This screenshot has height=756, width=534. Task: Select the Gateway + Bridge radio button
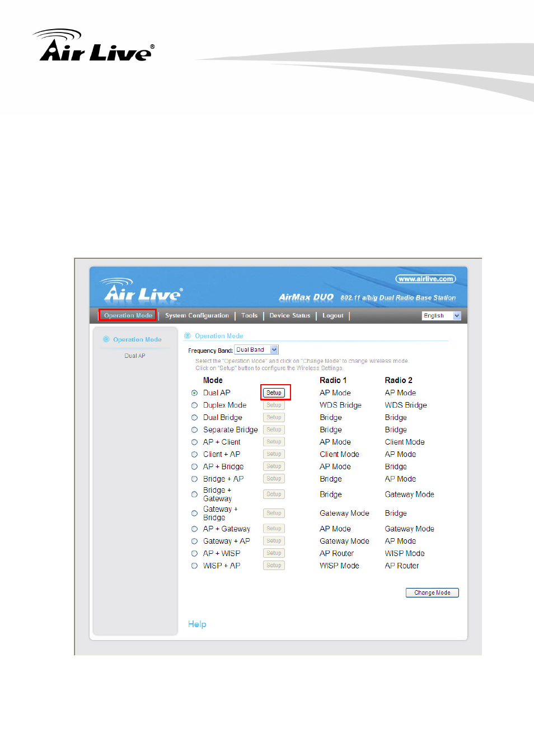point(194,514)
